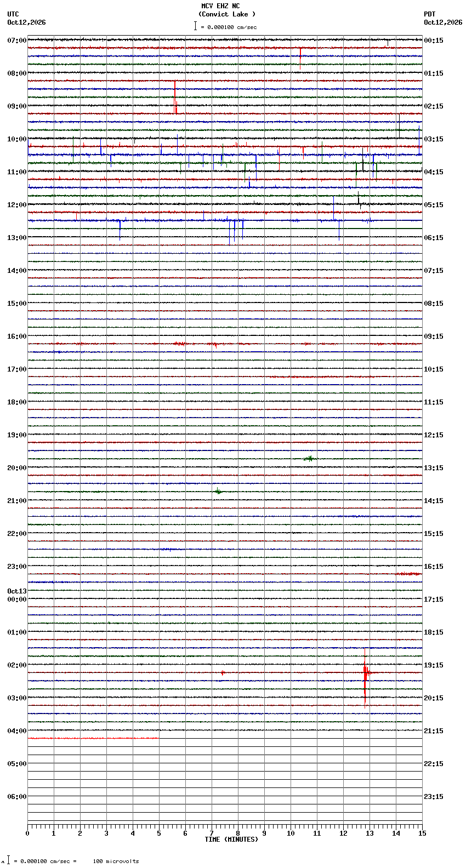Click the '10:00' UTC row label

pyautogui.click(x=17, y=139)
